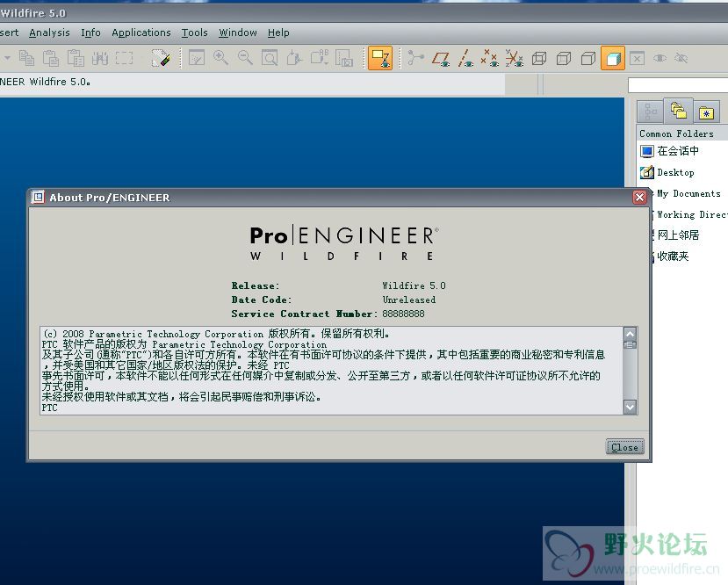Switch to Hidden Line display style

coord(564,58)
